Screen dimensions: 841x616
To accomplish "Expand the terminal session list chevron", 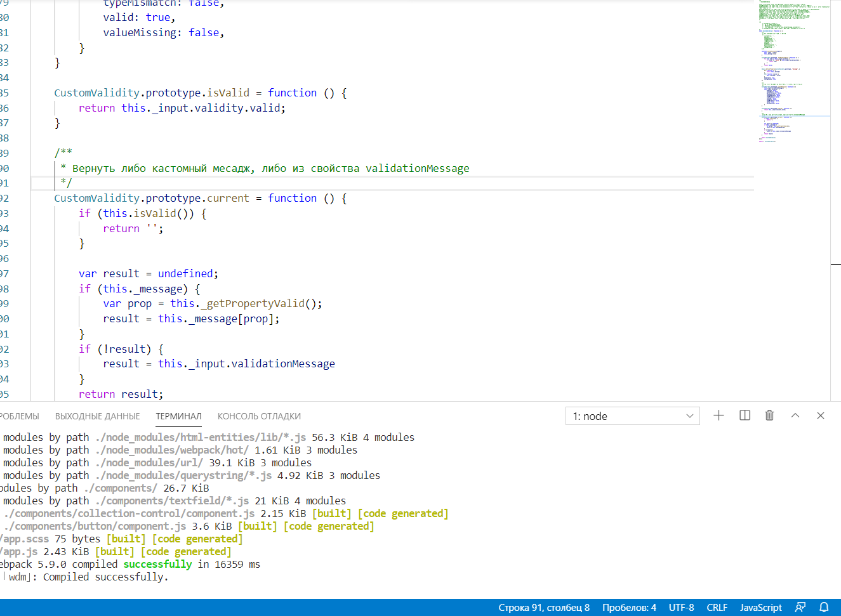I will (689, 416).
